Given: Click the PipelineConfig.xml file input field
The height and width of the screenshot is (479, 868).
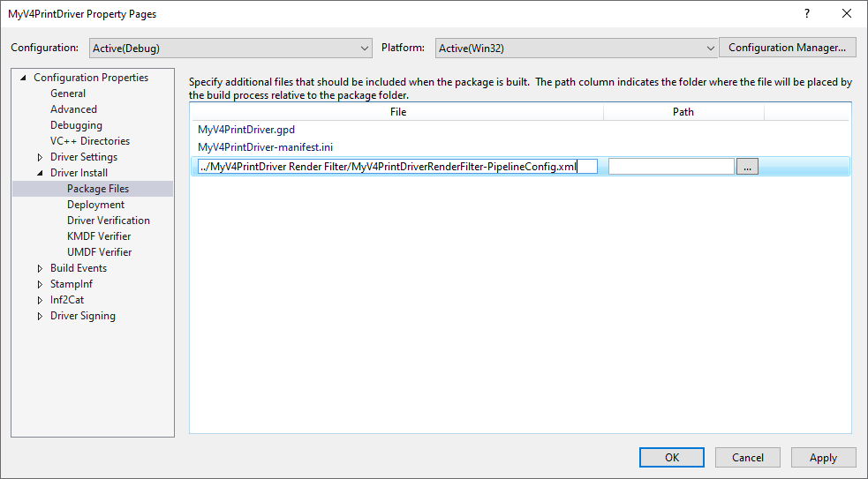Looking at the screenshot, I should 397,167.
